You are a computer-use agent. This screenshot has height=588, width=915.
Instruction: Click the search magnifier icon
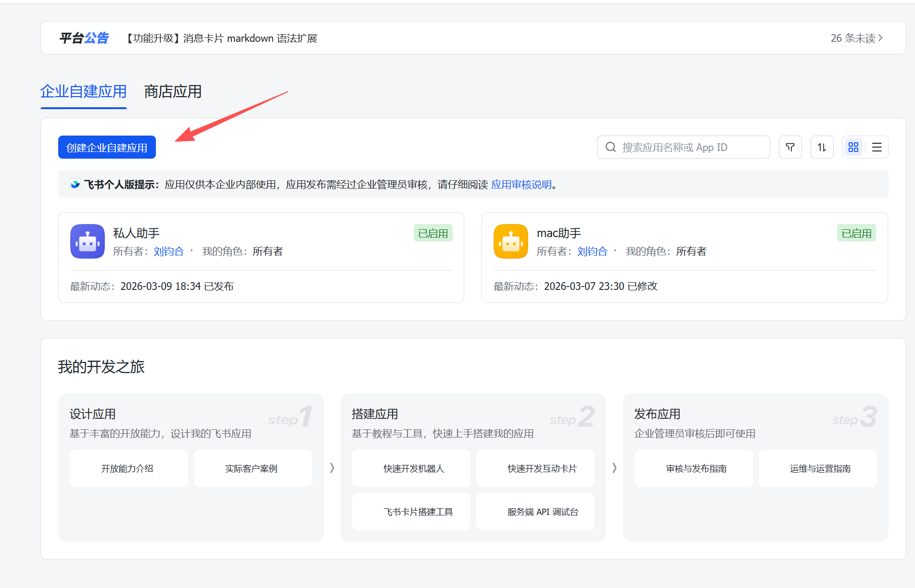[x=610, y=147]
